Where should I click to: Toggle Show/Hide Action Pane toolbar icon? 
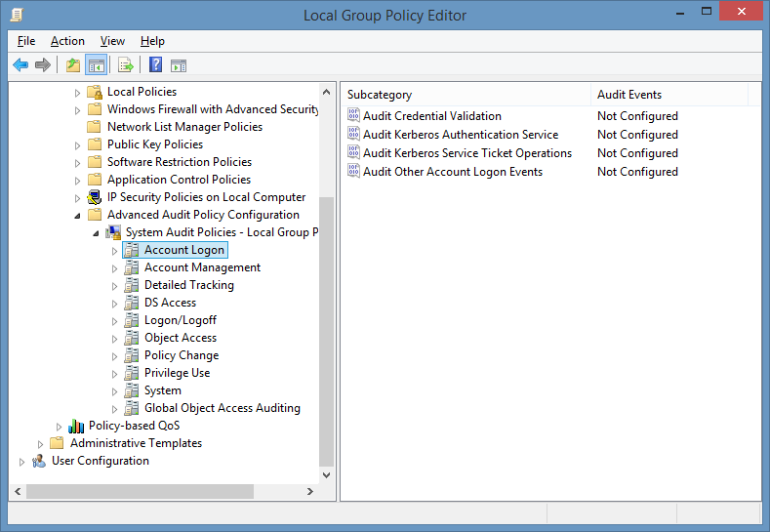coord(179,65)
